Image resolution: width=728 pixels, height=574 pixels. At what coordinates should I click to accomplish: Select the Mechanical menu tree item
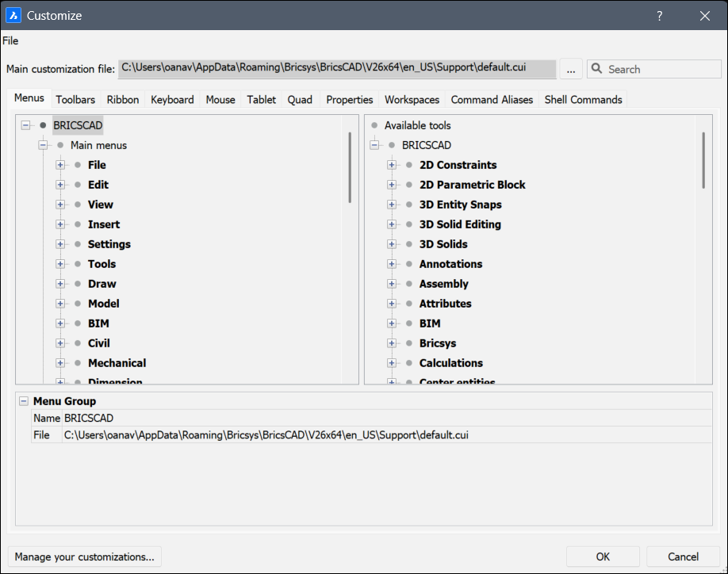click(117, 363)
